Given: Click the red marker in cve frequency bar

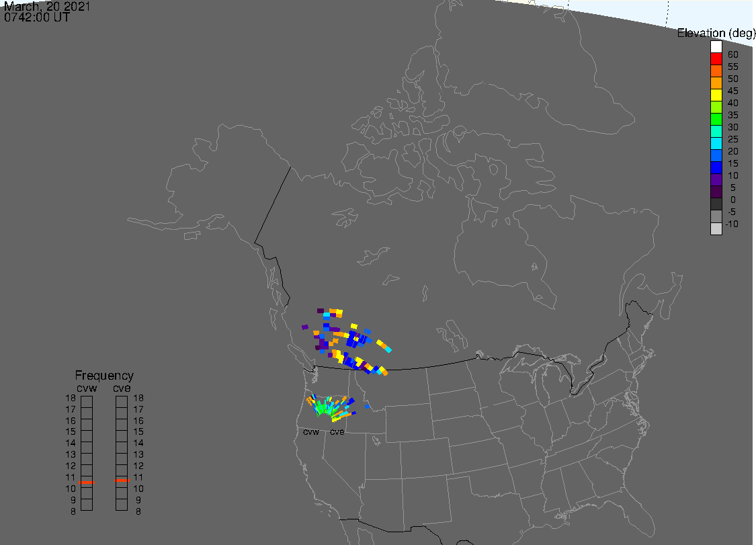Looking at the screenshot, I should 122,480.
